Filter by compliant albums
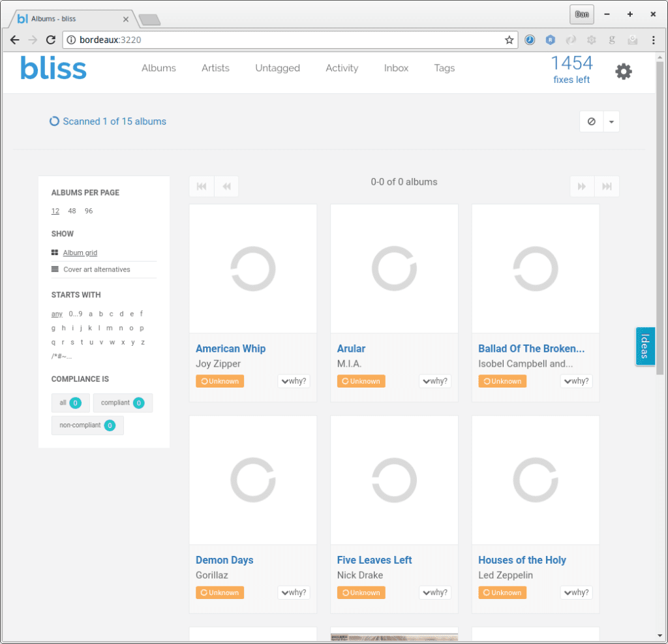This screenshot has height=644, width=668. tap(123, 403)
